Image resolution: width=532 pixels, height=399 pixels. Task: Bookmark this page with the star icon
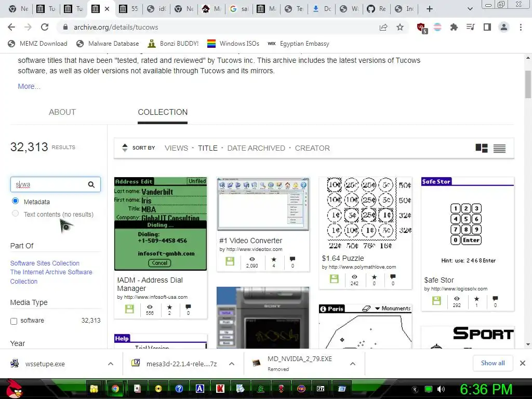tap(400, 27)
